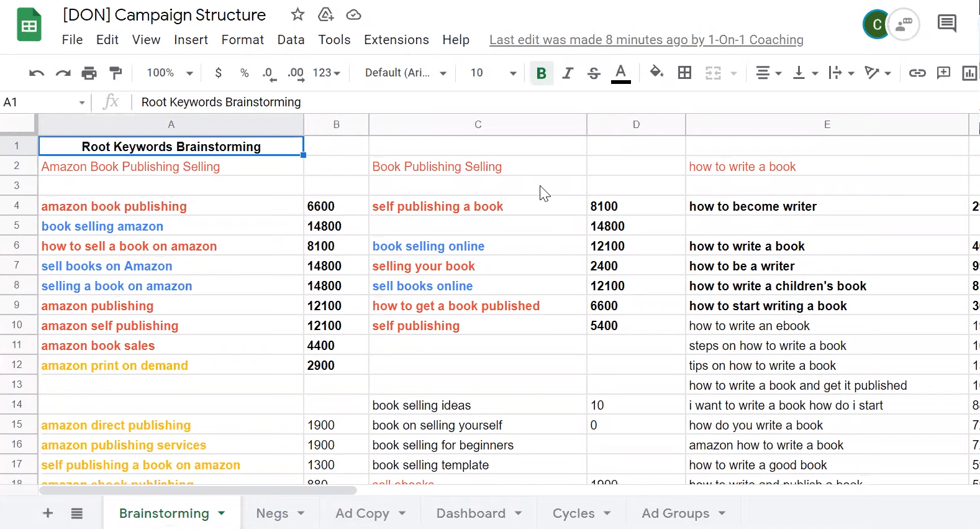Viewport: 980px width, 529px height.
Task: Open the comment history icon
Action: (947, 24)
